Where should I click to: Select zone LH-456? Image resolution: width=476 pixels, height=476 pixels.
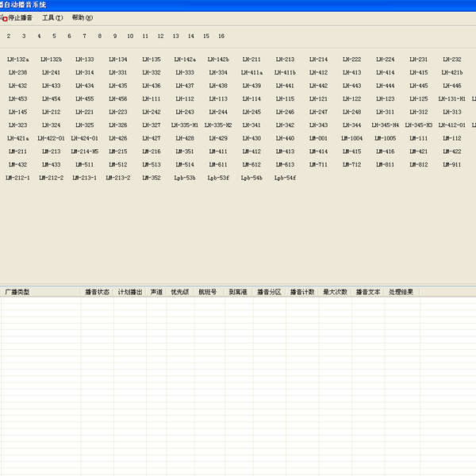(118, 99)
